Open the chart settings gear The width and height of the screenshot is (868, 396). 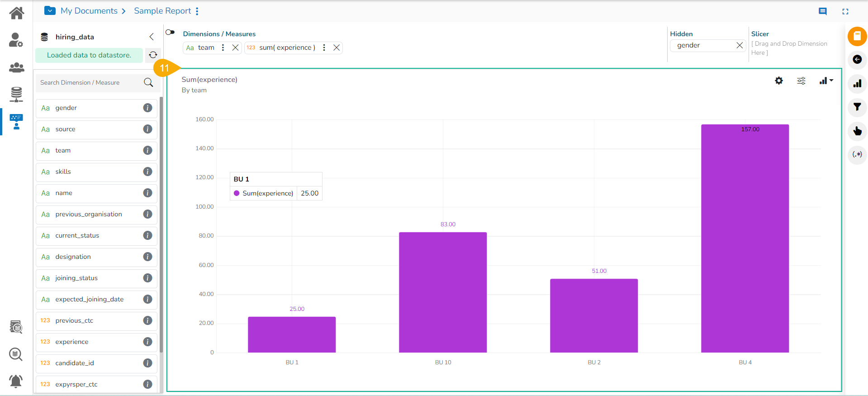tap(778, 81)
